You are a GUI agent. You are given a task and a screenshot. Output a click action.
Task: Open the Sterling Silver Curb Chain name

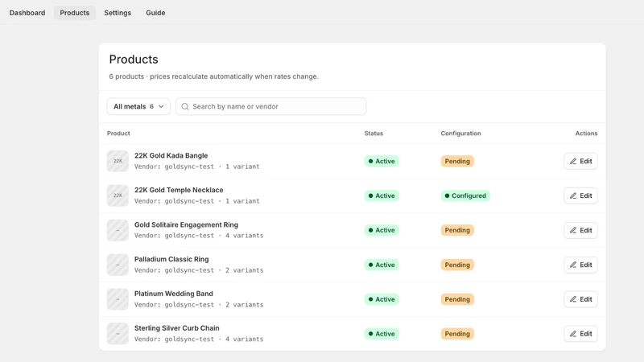point(176,328)
